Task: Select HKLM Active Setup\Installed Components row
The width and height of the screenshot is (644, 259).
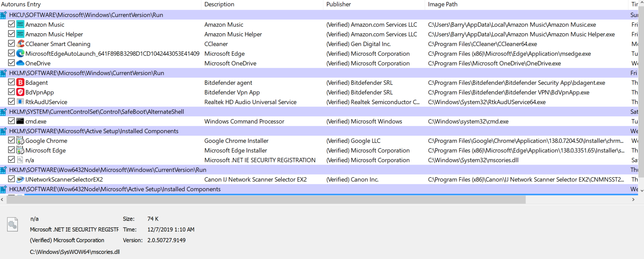Action: tap(319, 131)
